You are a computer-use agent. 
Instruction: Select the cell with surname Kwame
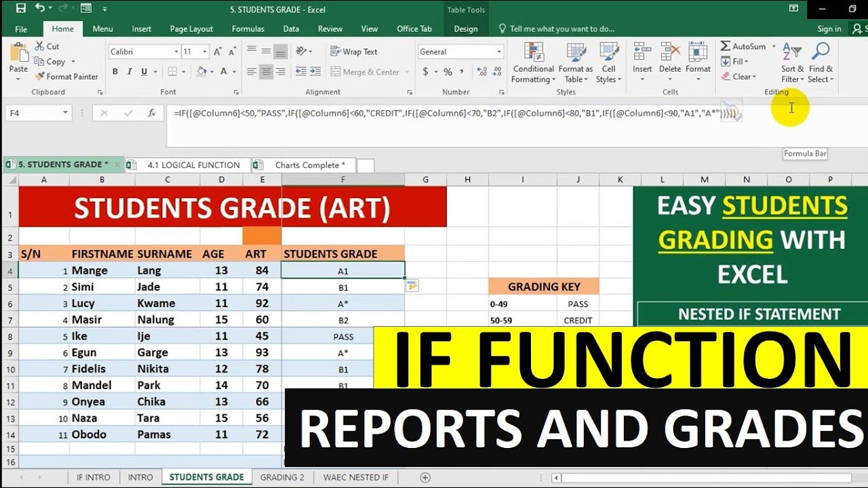click(167, 303)
